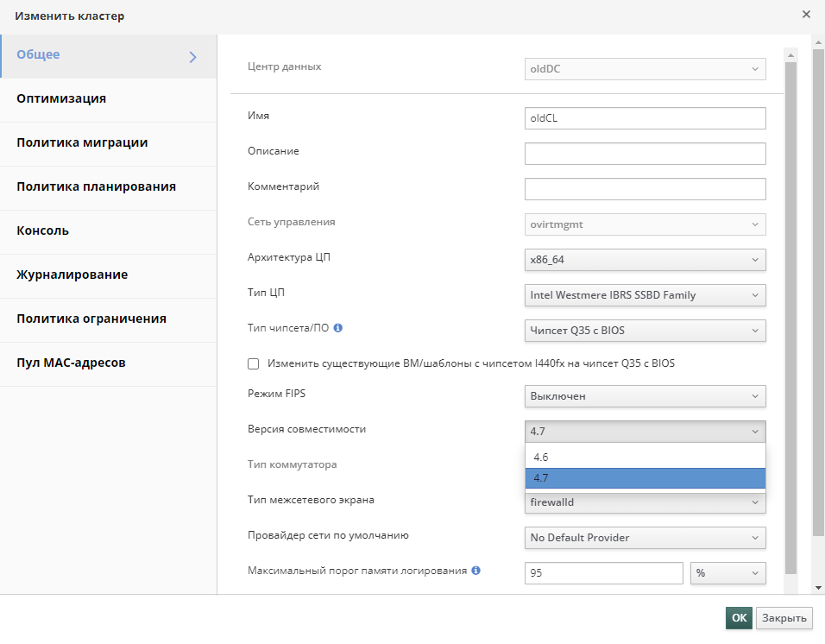The width and height of the screenshot is (825, 644).
Task: Click the inner vertical scrollbar thumb
Action: pyautogui.click(x=790, y=318)
